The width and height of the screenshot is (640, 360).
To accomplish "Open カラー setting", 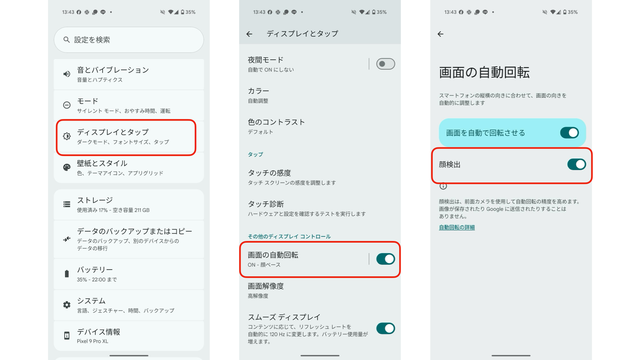I will pyautogui.click(x=320, y=95).
